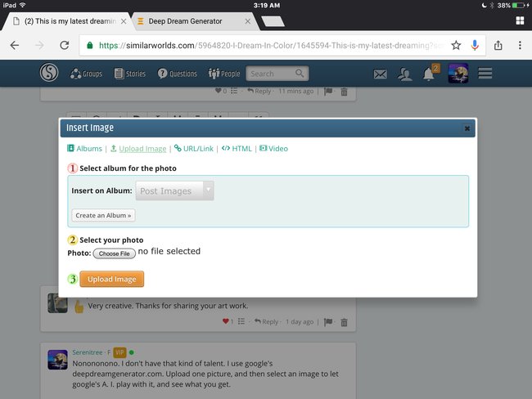Open the hamburger menu icon
Viewport: 532px width, 399px height.
(x=485, y=74)
